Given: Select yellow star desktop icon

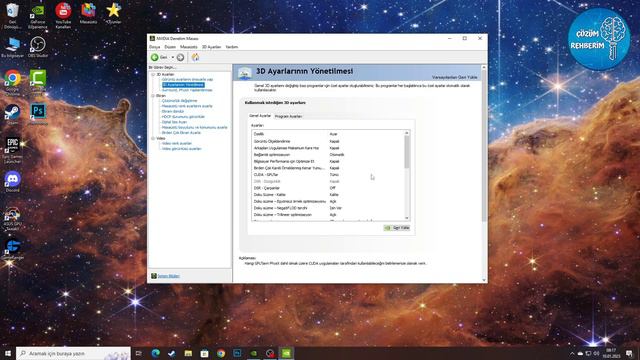Looking at the screenshot, I should (x=113, y=13).
